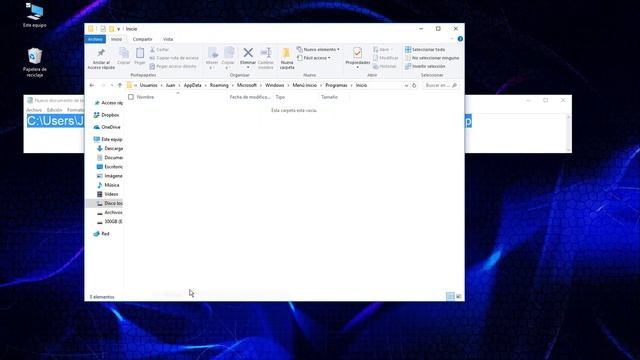Click Usuarios in the address path
Viewport: 640px width, 360px height.
[148, 85]
